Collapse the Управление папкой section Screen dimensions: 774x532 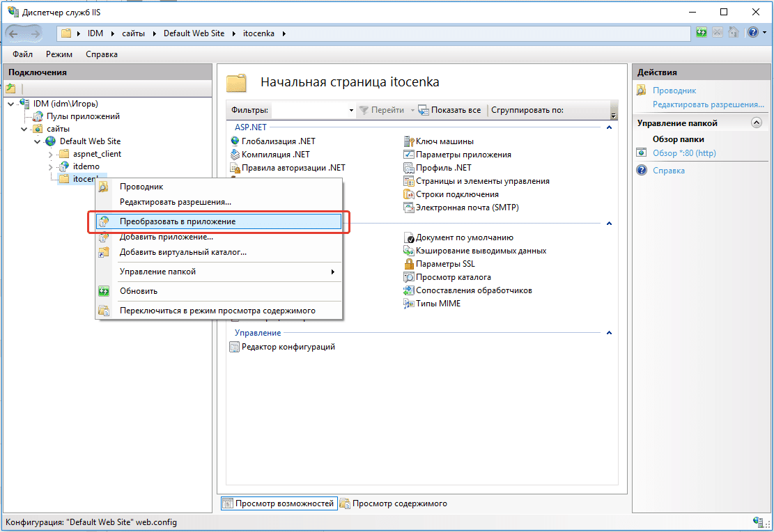click(x=755, y=122)
